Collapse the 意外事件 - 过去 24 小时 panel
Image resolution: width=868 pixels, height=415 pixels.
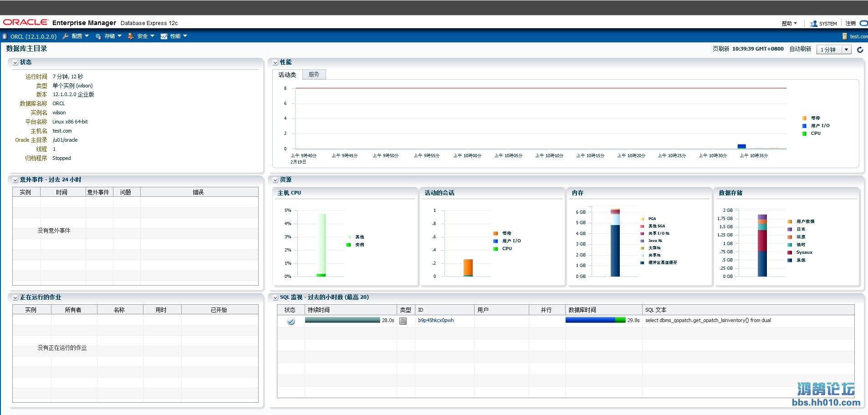(x=15, y=180)
